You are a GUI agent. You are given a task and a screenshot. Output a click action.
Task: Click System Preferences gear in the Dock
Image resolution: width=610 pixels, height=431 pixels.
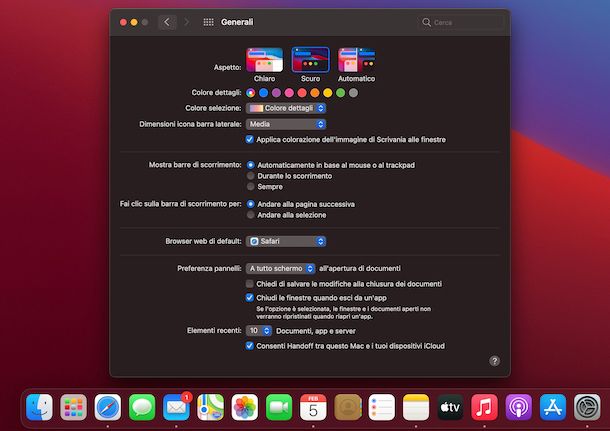coord(587,407)
